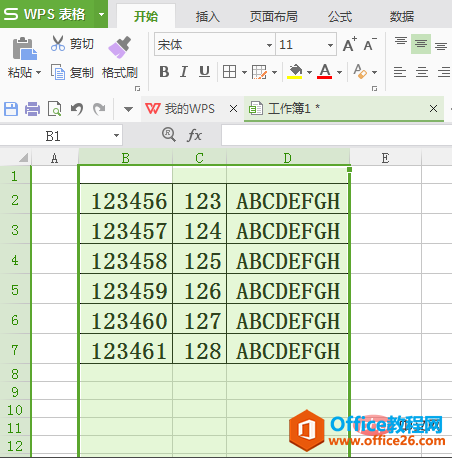452x458 pixels.
Task: Open the font group dialog launcher
Action: pyautogui.click(x=375, y=88)
